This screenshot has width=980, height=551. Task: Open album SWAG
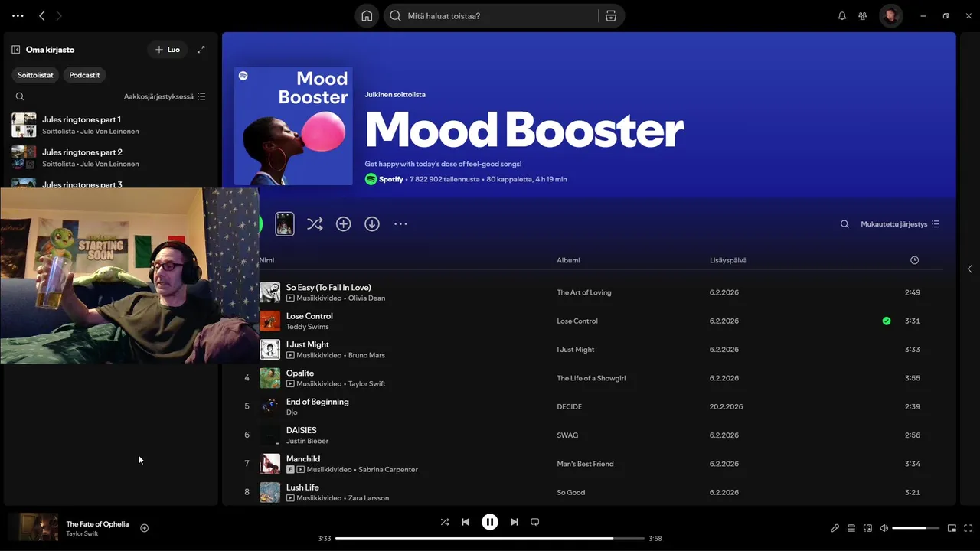tap(567, 435)
